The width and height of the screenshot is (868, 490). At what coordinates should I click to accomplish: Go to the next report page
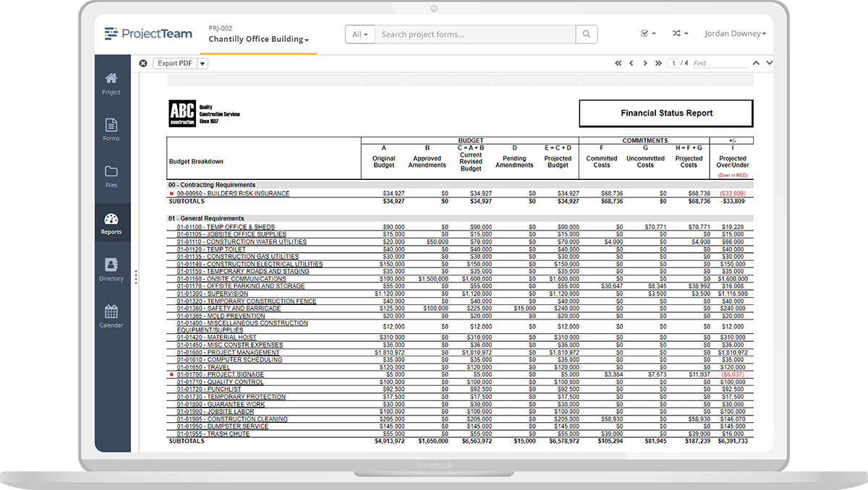pyautogui.click(x=644, y=64)
